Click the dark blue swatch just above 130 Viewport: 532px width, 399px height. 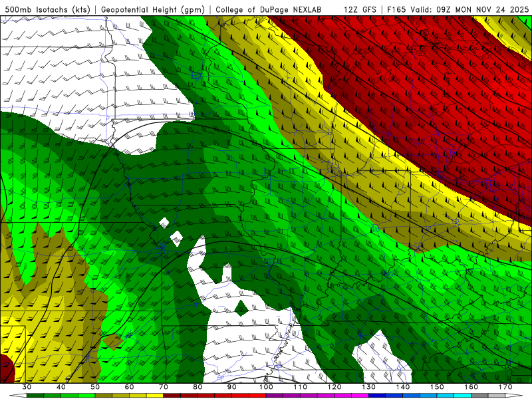[377, 396]
